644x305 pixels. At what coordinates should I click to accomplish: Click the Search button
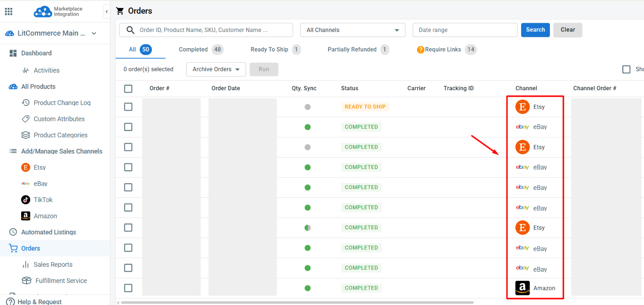tap(535, 30)
